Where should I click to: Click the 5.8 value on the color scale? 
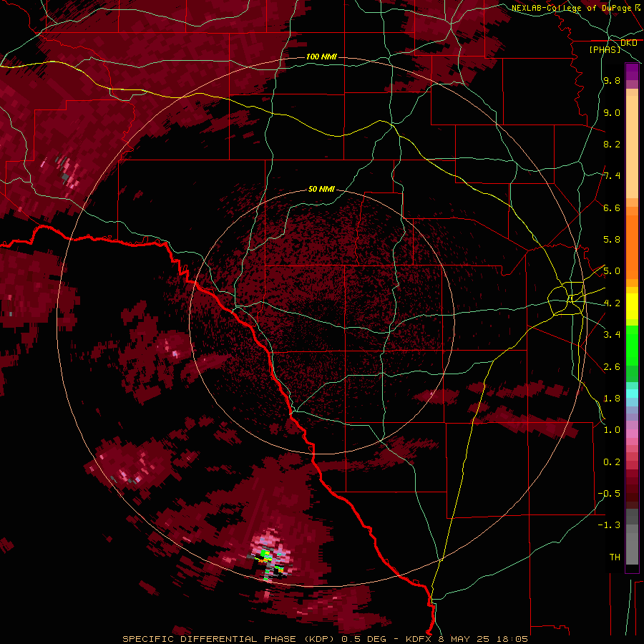pos(612,240)
